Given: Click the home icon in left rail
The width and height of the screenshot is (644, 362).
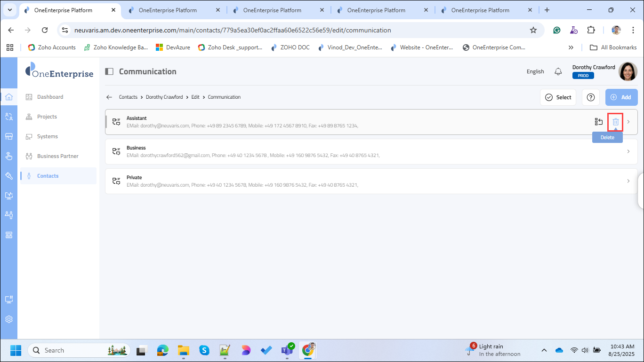Looking at the screenshot, I should (x=9, y=97).
